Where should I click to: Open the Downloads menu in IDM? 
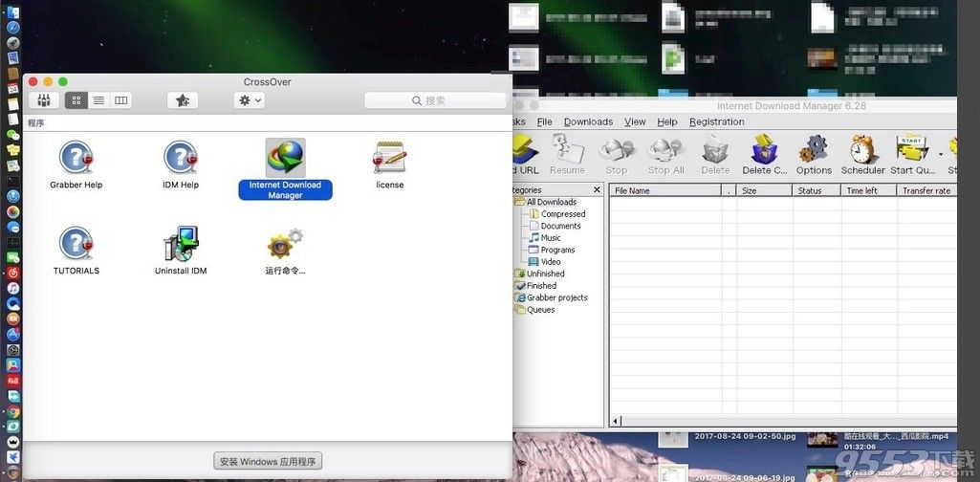point(588,121)
